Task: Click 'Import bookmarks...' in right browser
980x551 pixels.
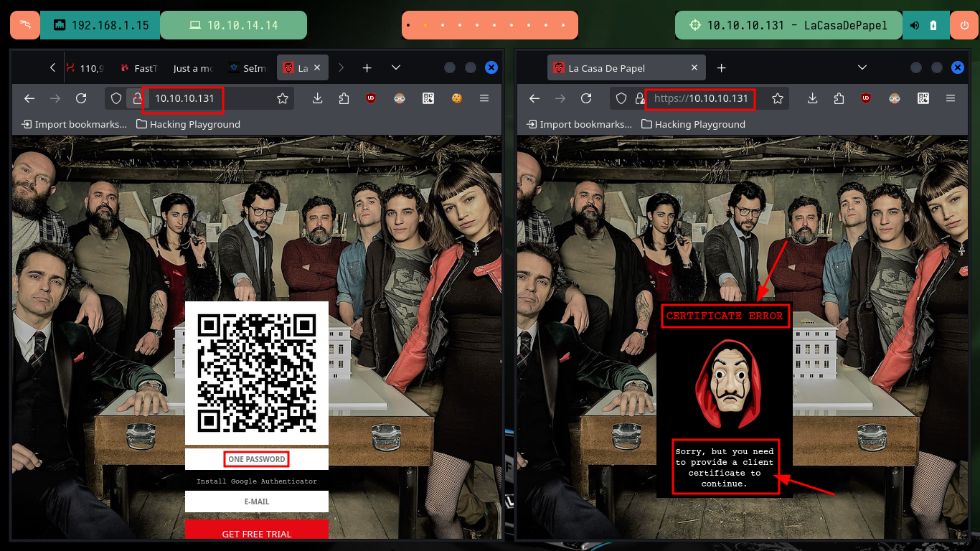Action: point(580,124)
